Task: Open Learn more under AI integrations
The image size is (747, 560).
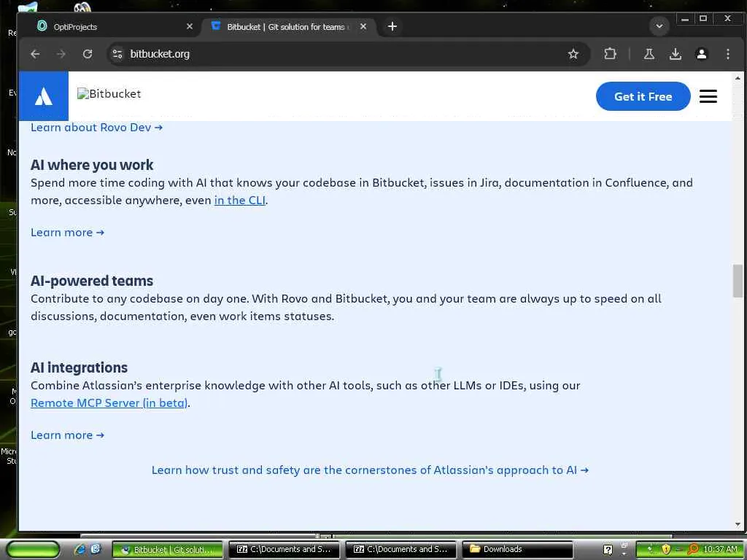Action: pyautogui.click(x=67, y=435)
